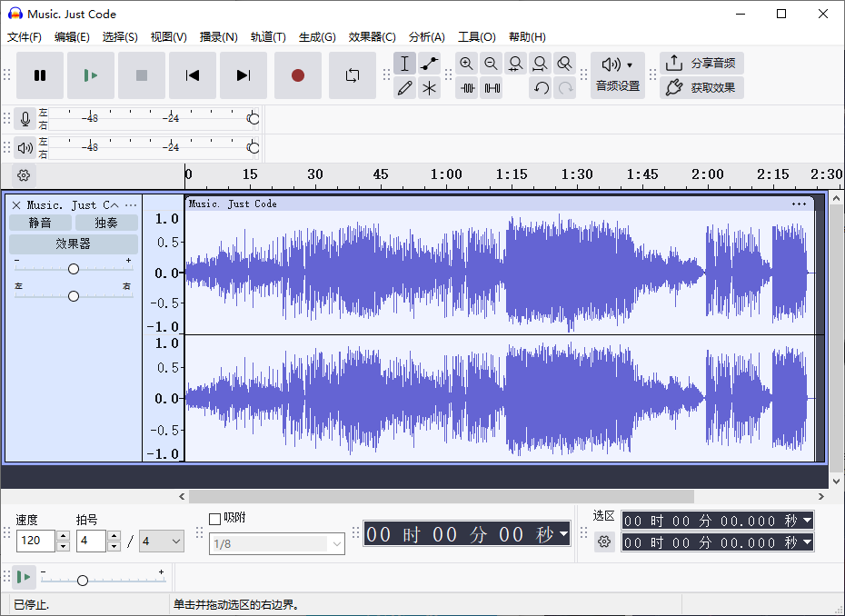Skip to start of the project

click(x=193, y=75)
